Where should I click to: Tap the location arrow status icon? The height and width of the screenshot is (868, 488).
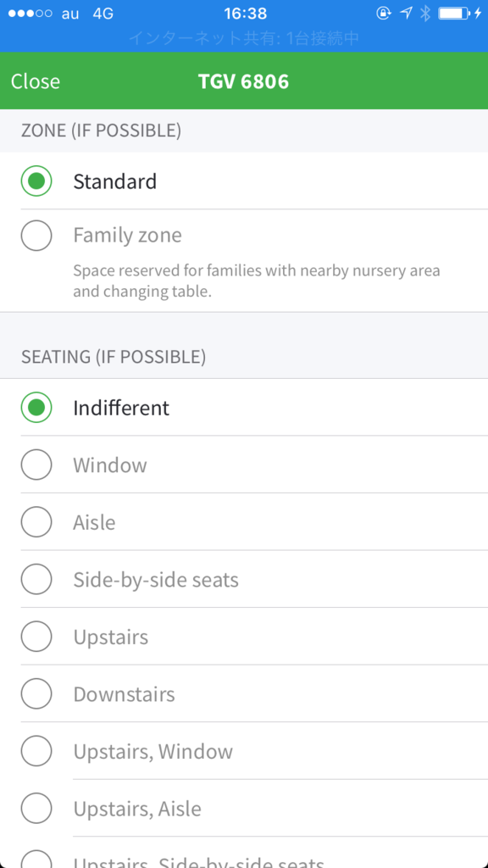(406, 14)
